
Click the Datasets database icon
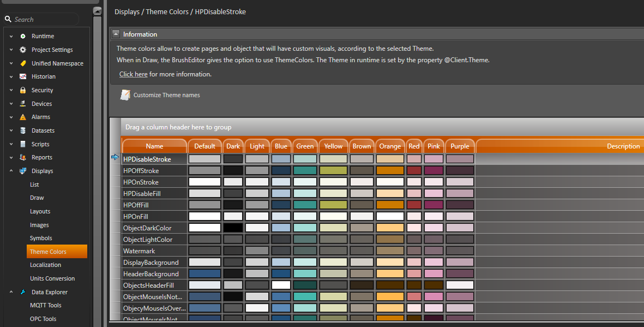[23, 130]
